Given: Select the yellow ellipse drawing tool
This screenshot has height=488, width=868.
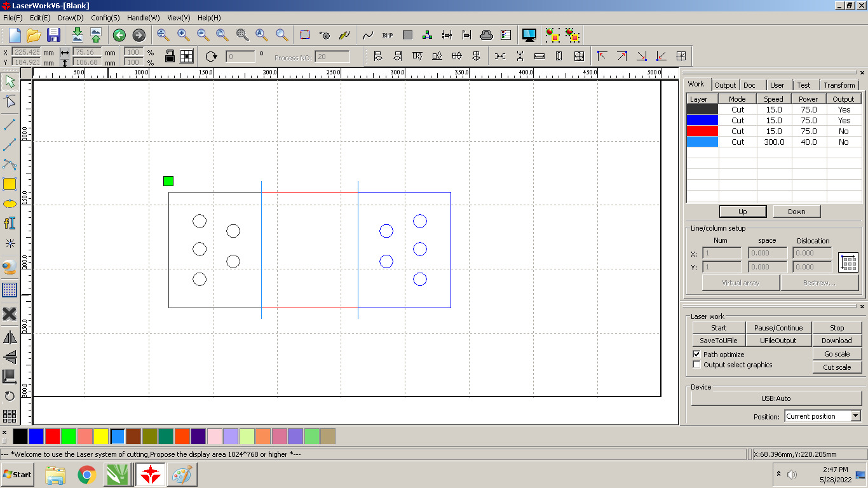Looking at the screenshot, I should (x=10, y=204).
